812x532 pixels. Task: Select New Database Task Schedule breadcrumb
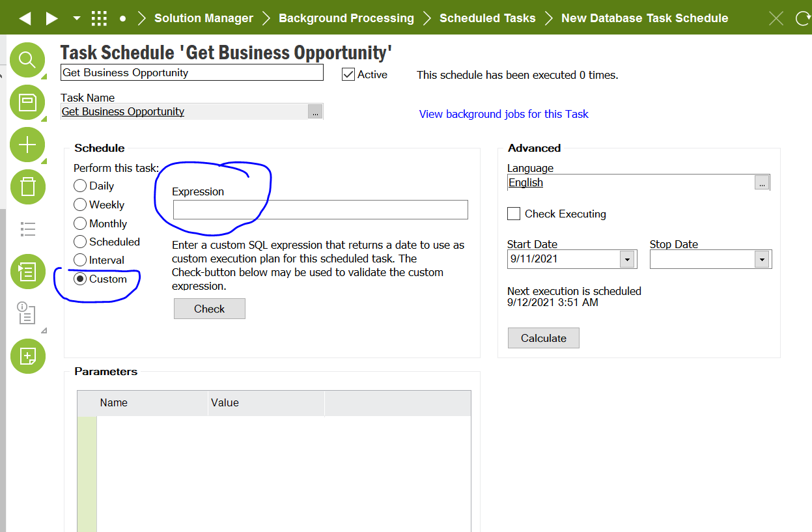645,18
